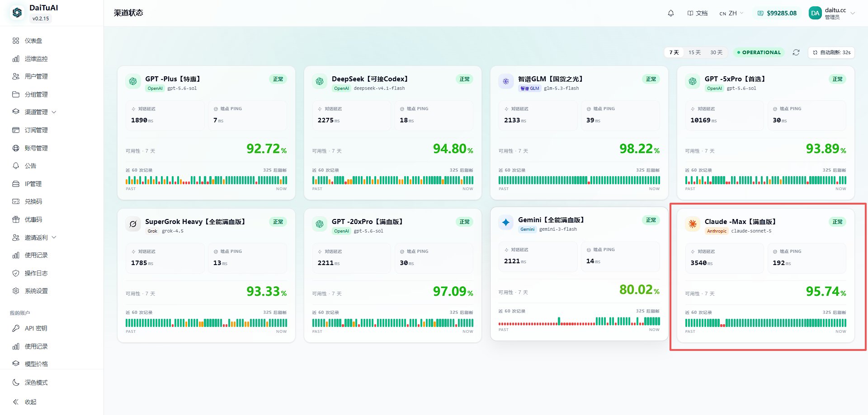
Task: Click the 账号管理 globe icon
Action: (16, 148)
